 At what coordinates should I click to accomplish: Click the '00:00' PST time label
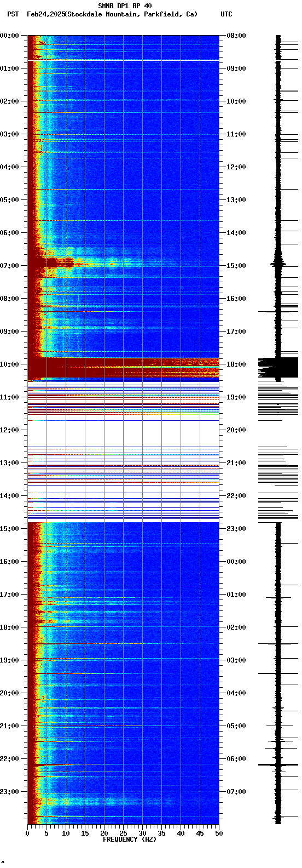9,36
